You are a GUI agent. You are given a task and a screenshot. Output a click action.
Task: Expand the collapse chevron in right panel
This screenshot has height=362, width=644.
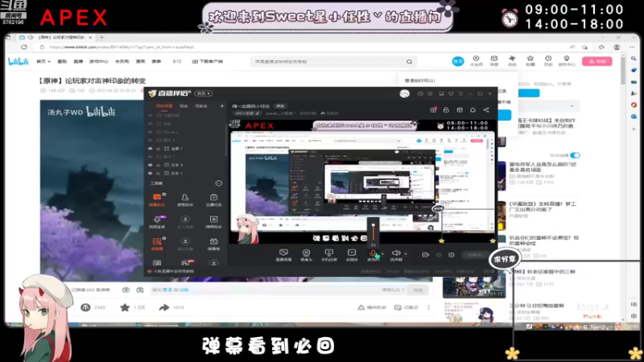572,106
